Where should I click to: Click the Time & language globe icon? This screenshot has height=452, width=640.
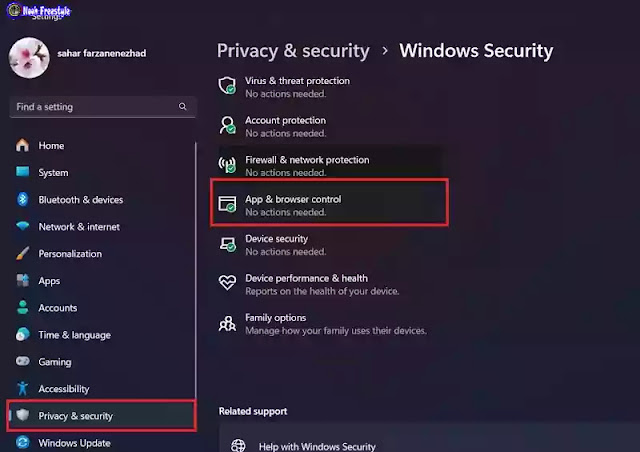(22, 334)
